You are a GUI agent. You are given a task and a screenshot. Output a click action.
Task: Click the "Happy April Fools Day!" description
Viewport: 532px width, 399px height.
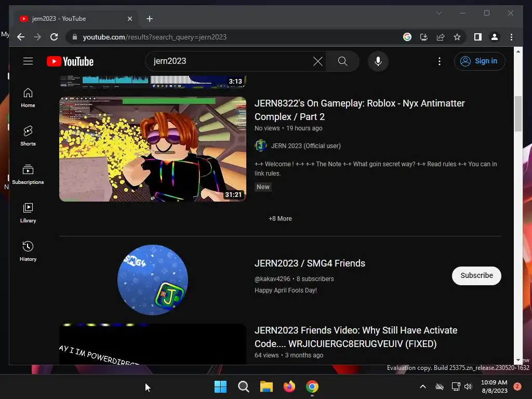[x=286, y=290]
